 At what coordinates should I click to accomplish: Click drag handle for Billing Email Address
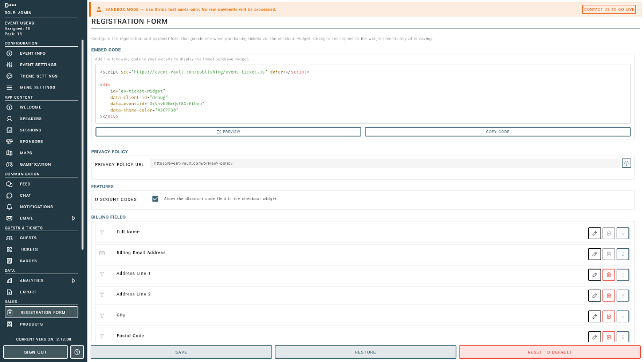coord(623,254)
